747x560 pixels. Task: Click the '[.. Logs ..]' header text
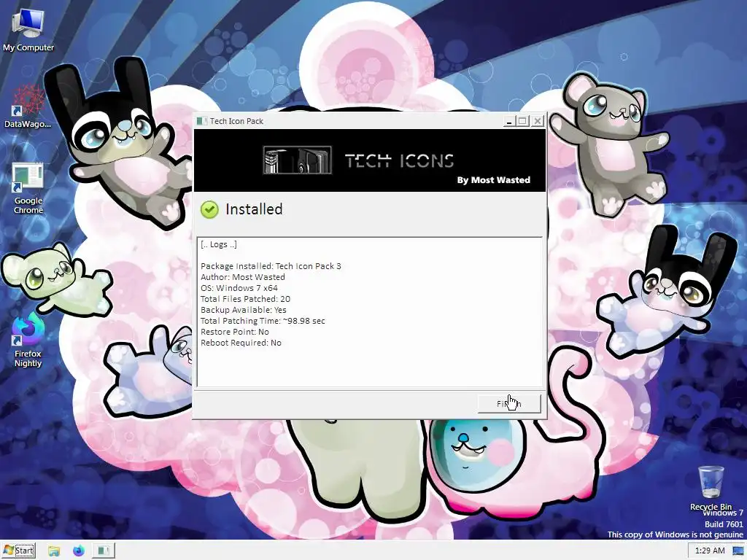pos(219,244)
